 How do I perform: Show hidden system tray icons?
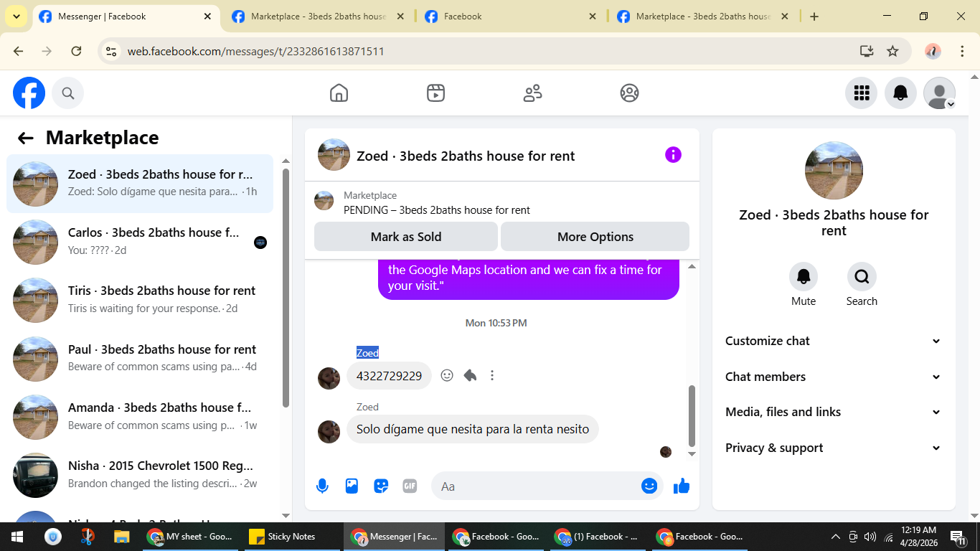[x=835, y=537]
